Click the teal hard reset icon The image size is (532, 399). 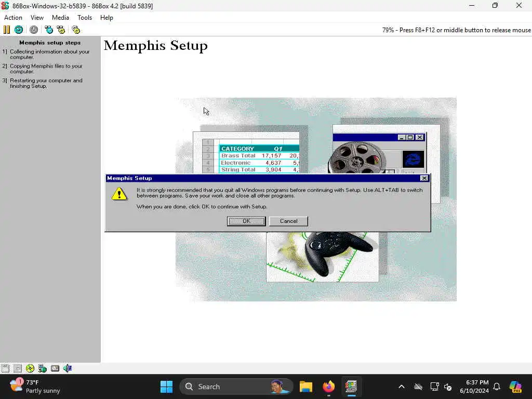coord(19,30)
